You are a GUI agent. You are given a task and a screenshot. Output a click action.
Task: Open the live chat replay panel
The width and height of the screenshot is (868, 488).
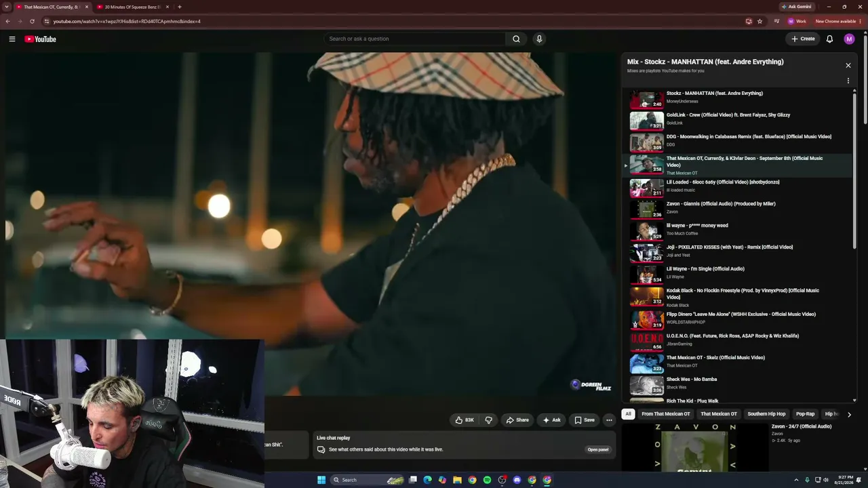(597, 449)
